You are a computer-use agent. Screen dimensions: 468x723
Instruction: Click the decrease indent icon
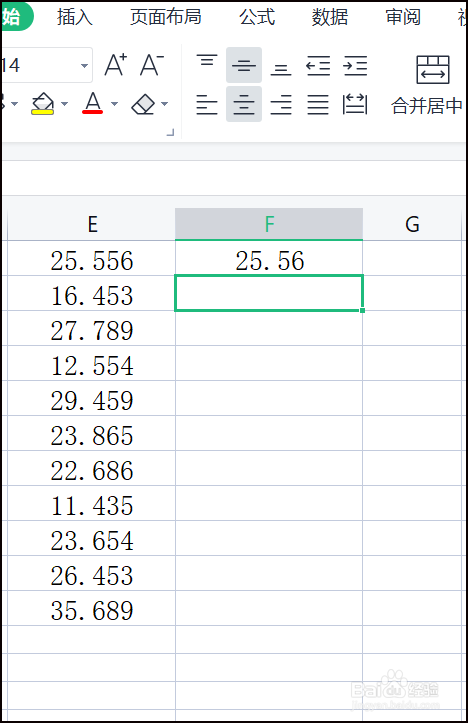[318, 65]
